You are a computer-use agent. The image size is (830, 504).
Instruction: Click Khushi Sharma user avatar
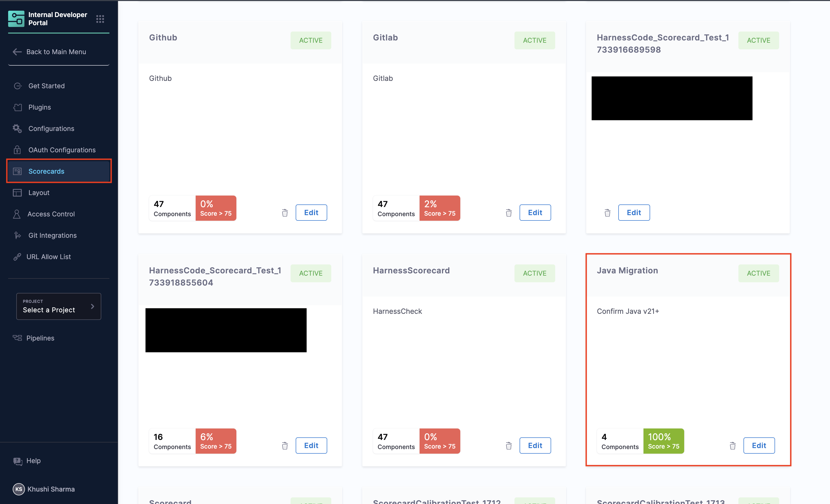19,489
